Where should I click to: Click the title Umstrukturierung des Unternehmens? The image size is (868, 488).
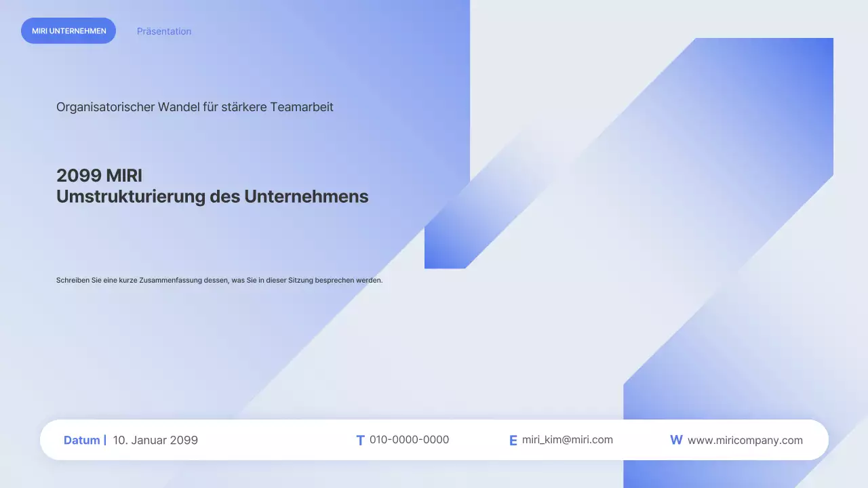212,197
